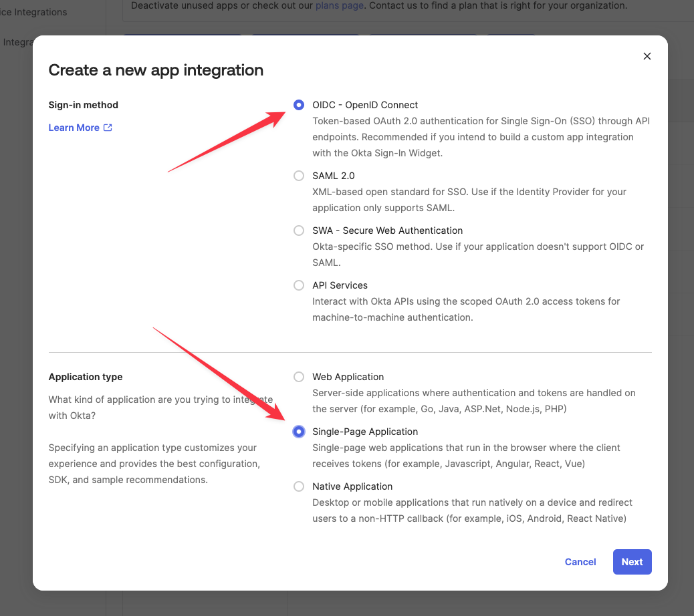Choose the SAML 2.0 radio button
The width and height of the screenshot is (694, 616).
[x=299, y=176]
